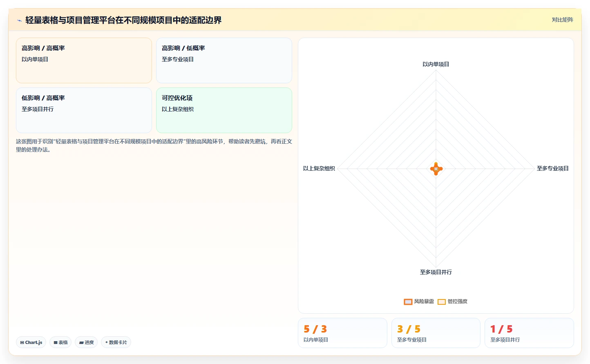Click the 对比矩阵 label in header
This screenshot has height=364, width=590.
pyautogui.click(x=562, y=20)
